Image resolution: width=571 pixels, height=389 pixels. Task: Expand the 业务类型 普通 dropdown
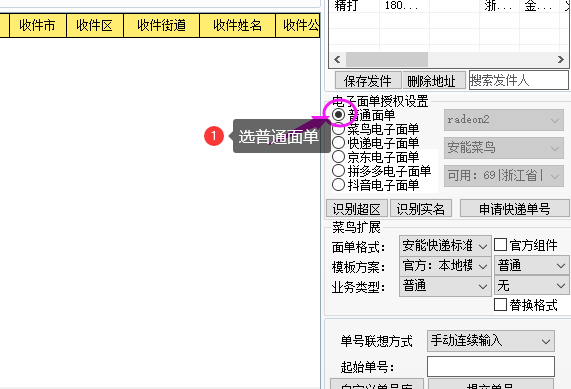[445, 286]
